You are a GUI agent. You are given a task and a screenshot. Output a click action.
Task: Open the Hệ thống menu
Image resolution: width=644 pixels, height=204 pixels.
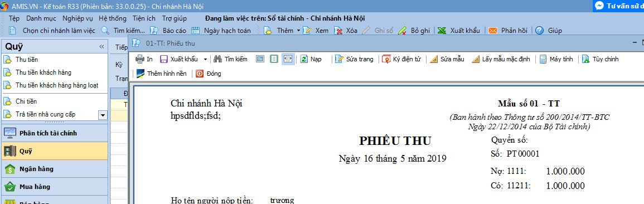[x=113, y=18]
